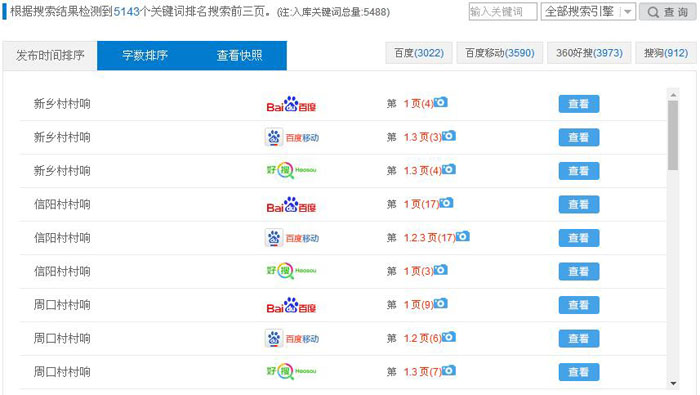Filter results by 360好搜(3973)
Image resolution: width=700 pixels, height=395 pixels.
click(589, 53)
